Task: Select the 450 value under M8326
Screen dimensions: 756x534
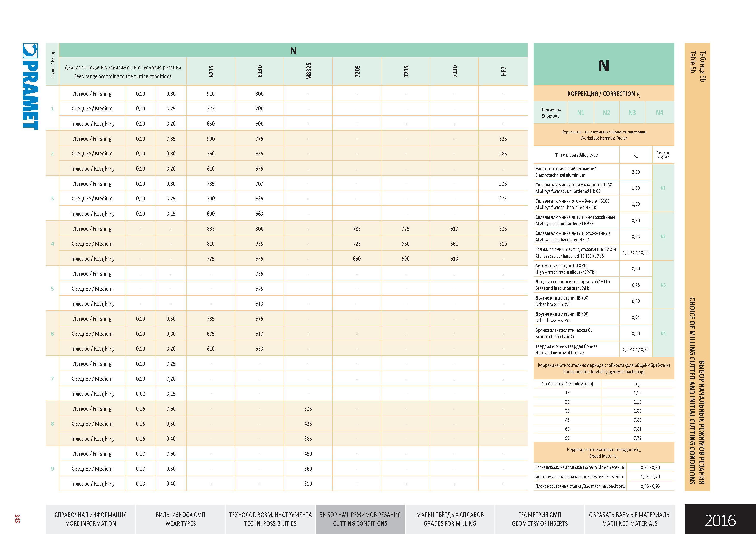Action: click(308, 454)
